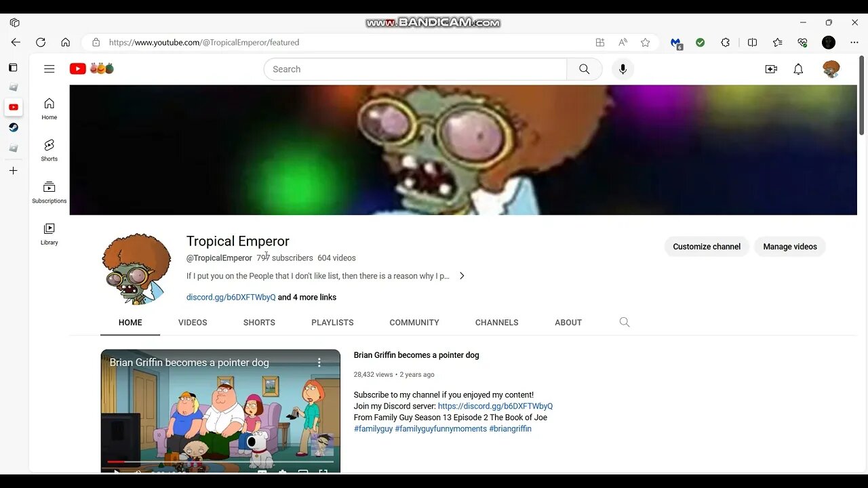Toggle Edge vertical tabs pane icon
The image size is (868, 488).
pyautogui.click(x=13, y=68)
